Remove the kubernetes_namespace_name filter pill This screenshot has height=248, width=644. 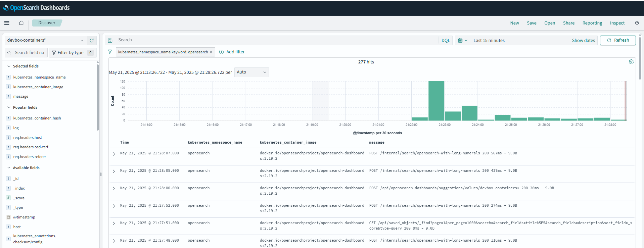pyautogui.click(x=211, y=52)
